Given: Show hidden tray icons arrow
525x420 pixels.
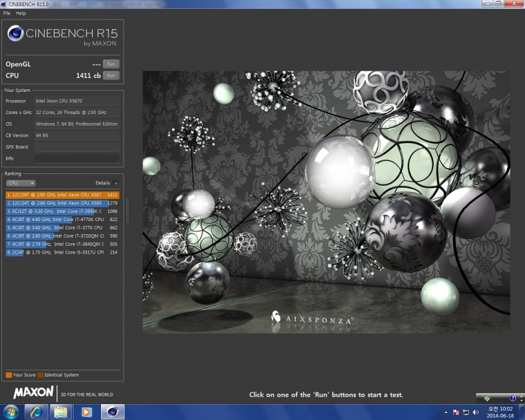Looking at the screenshot, I should tap(446, 412).
